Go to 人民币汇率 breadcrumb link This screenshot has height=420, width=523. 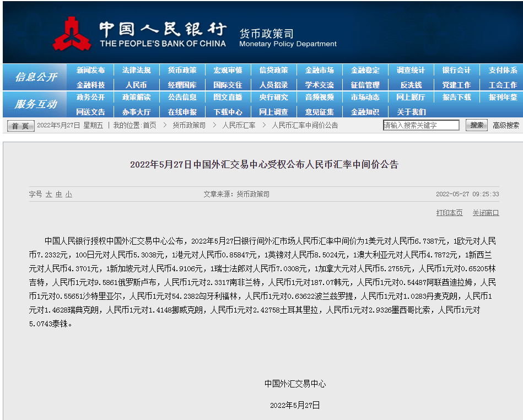239,126
